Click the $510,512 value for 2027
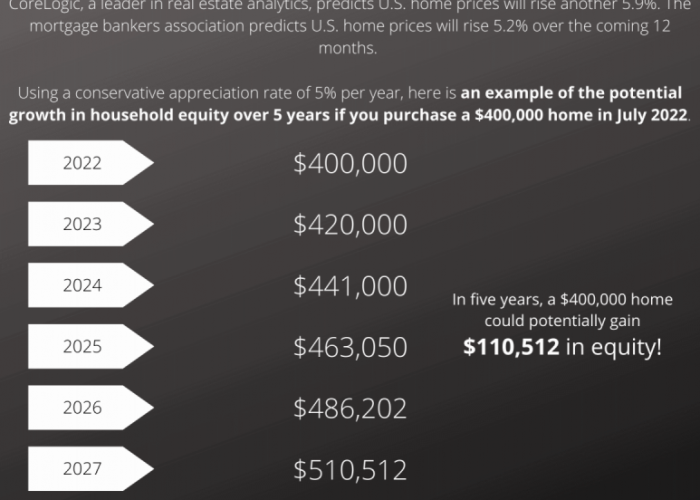 point(350,470)
